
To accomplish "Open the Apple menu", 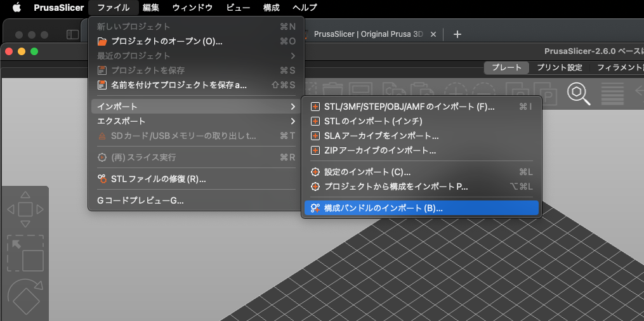I will 16,8.
